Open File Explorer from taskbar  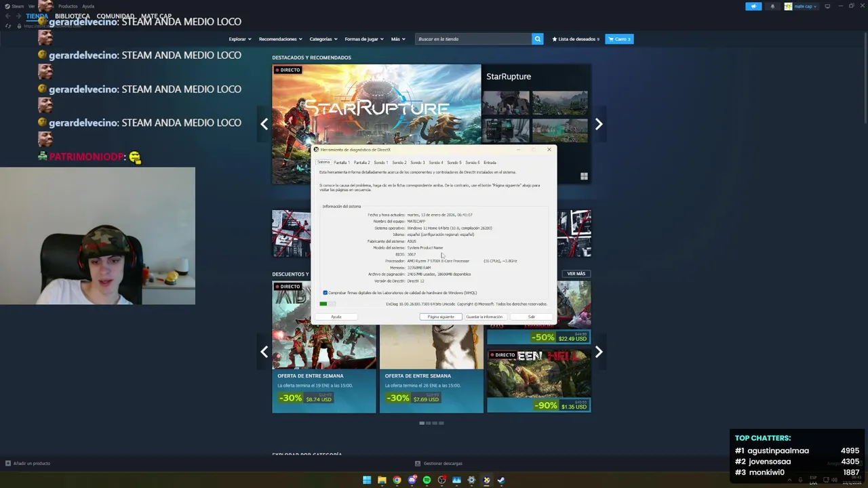tap(382, 480)
